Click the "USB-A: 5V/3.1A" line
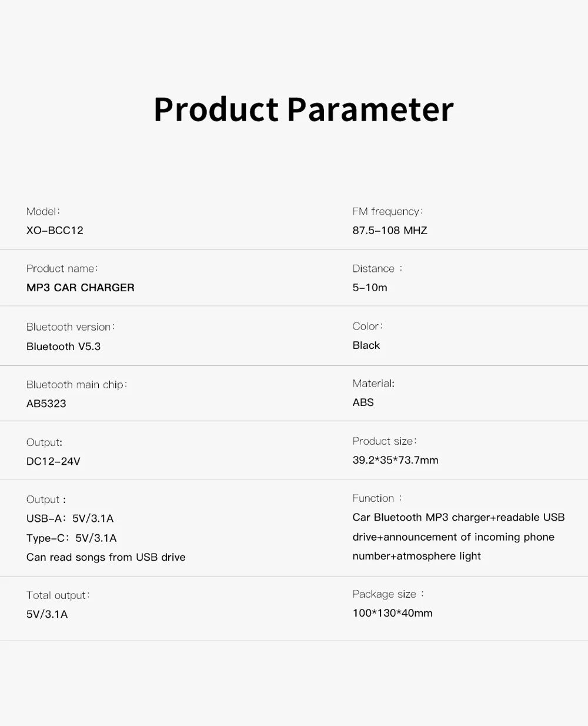 (70, 518)
